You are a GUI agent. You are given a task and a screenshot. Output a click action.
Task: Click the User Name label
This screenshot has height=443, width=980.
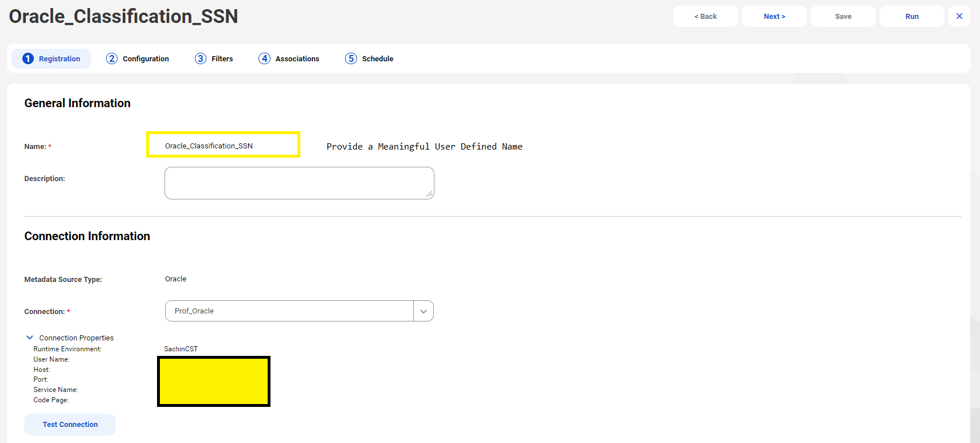52,359
